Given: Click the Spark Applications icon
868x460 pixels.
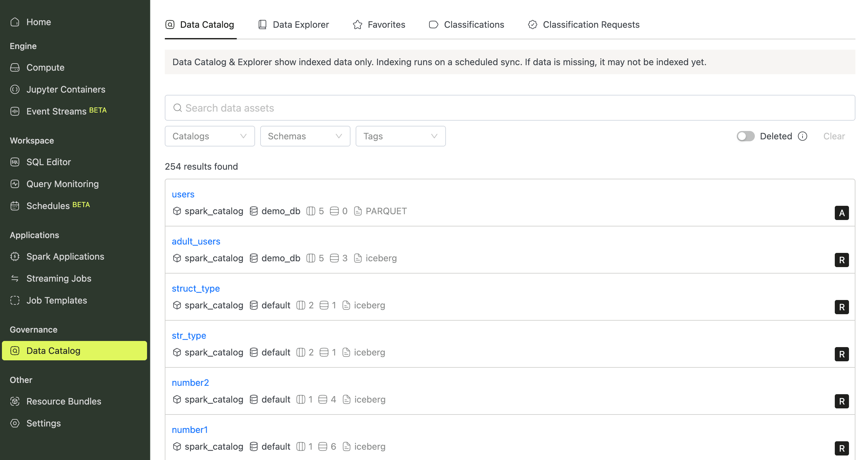Looking at the screenshot, I should click(15, 256).
